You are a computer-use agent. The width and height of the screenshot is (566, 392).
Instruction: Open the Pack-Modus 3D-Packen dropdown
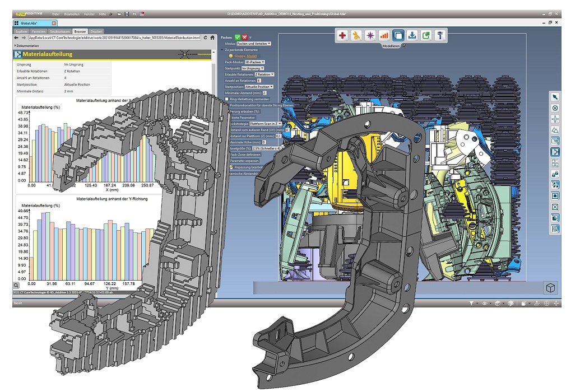point(253,62)
